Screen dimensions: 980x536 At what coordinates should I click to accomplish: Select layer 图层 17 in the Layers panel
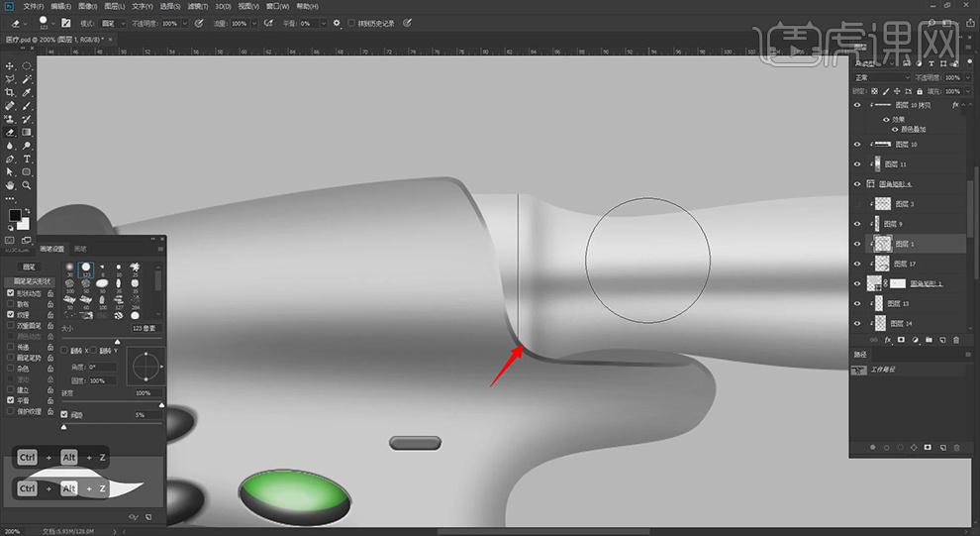(x=905, y=264)
